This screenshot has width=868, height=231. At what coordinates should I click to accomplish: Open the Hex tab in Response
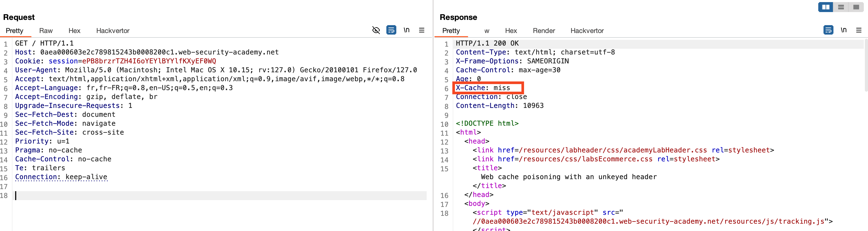click(x=511, y=31)
